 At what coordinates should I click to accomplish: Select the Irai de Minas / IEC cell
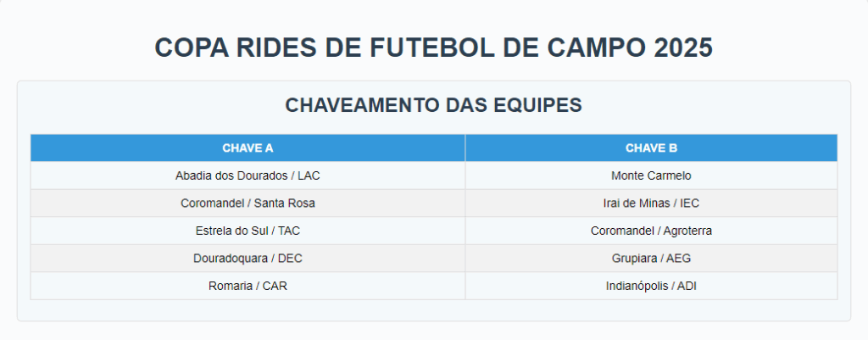point(651,203)
